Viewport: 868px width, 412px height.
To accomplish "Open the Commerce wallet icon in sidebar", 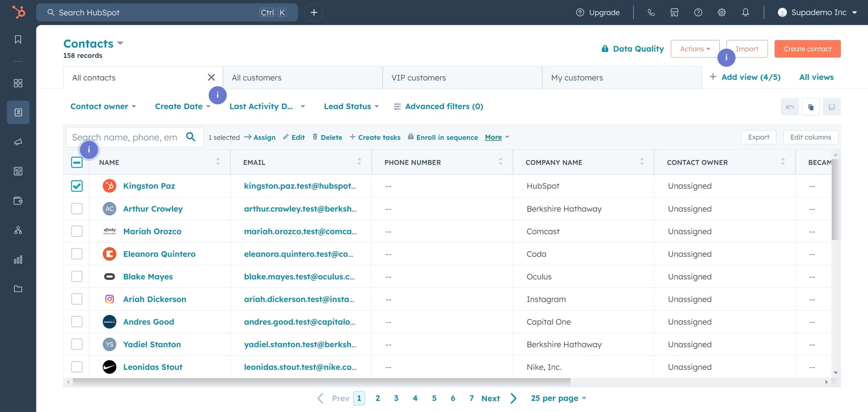I will click(18, 201).
